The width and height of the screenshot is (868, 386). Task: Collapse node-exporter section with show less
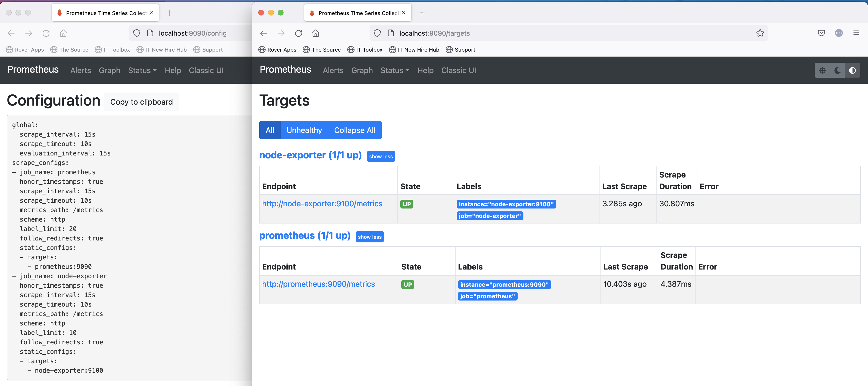[x=381, y=156]
